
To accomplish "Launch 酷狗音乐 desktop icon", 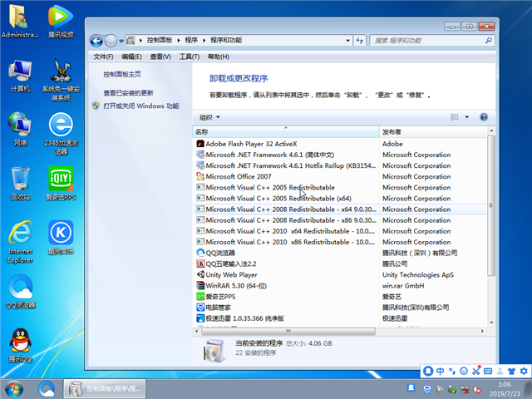I will click(61, 238).
